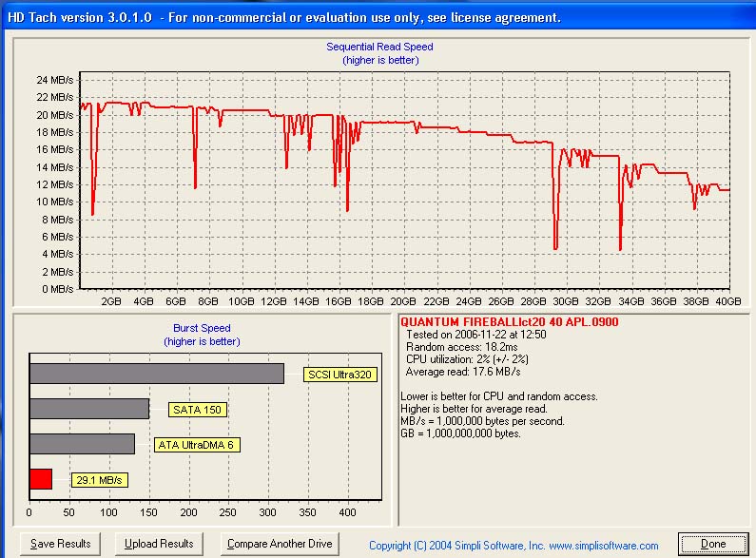Click the 0 MB/s axis label
Image resolution: width=756 pixels, height=558 pixels.
[58, 289]
